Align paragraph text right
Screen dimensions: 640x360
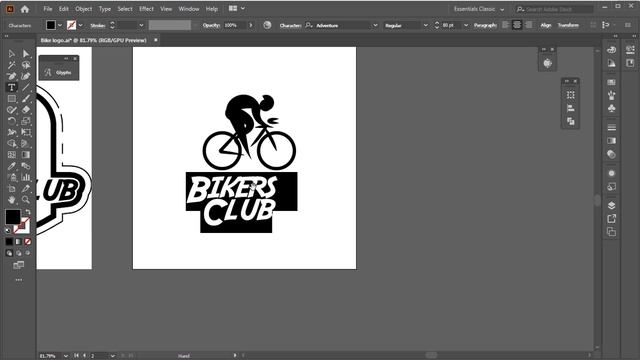529,25
